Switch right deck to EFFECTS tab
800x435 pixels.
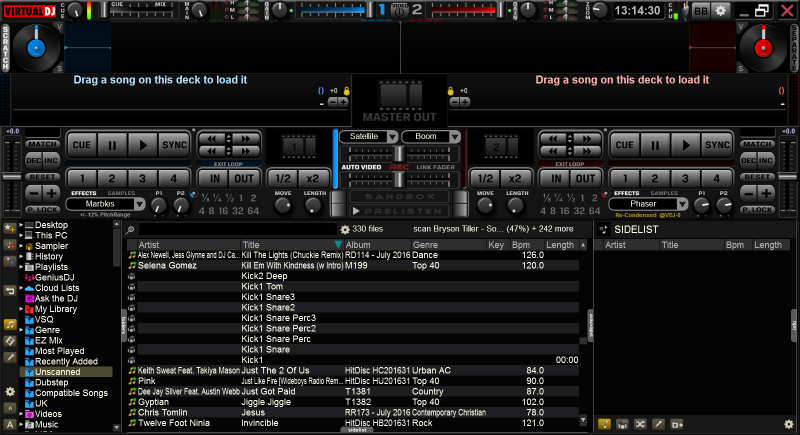tap(627, 193)
